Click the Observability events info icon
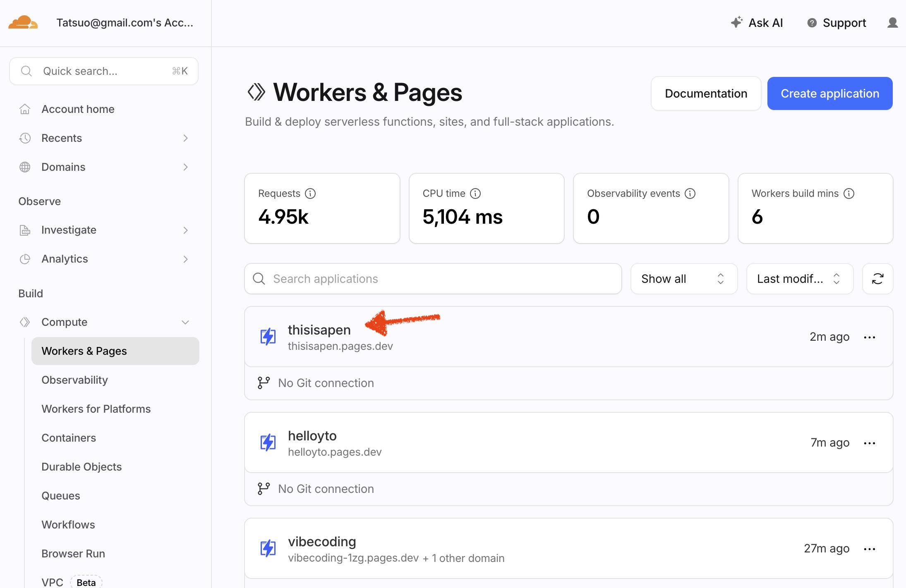The width and height of the screenshot is (906, 588). 690,194
